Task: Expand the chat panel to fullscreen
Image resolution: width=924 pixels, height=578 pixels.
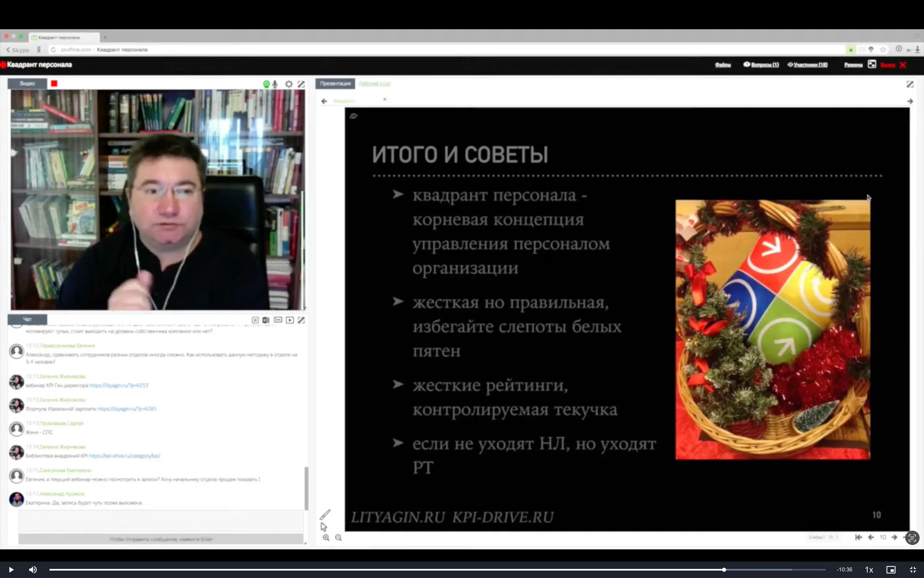Action: pos(301,320)
